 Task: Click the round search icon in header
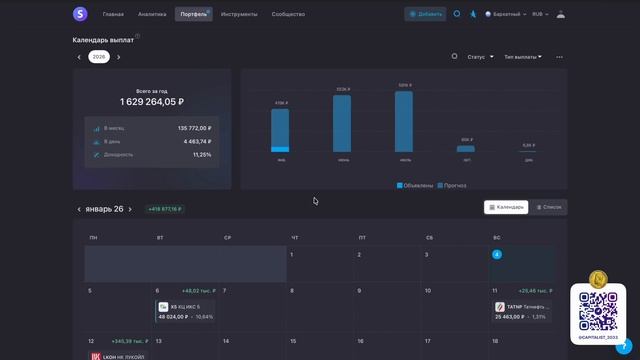(x=457, y=13)
